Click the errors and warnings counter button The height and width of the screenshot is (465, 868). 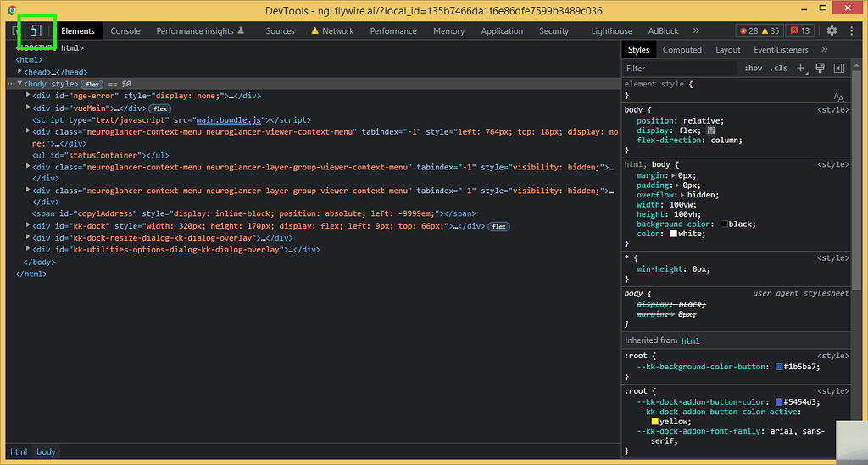point(759,30)
